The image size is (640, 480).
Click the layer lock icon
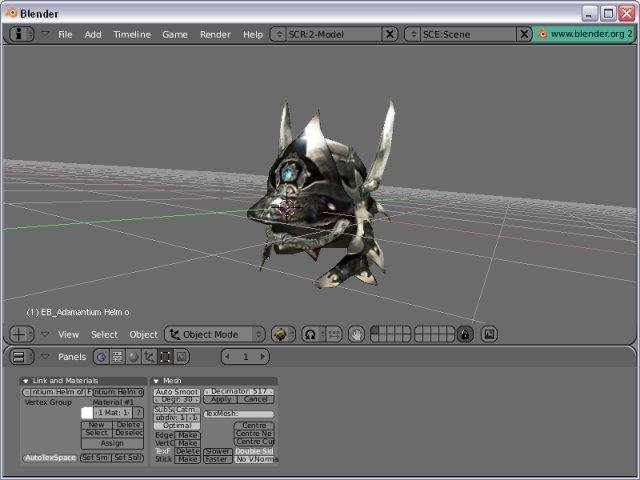click(465, 334)
